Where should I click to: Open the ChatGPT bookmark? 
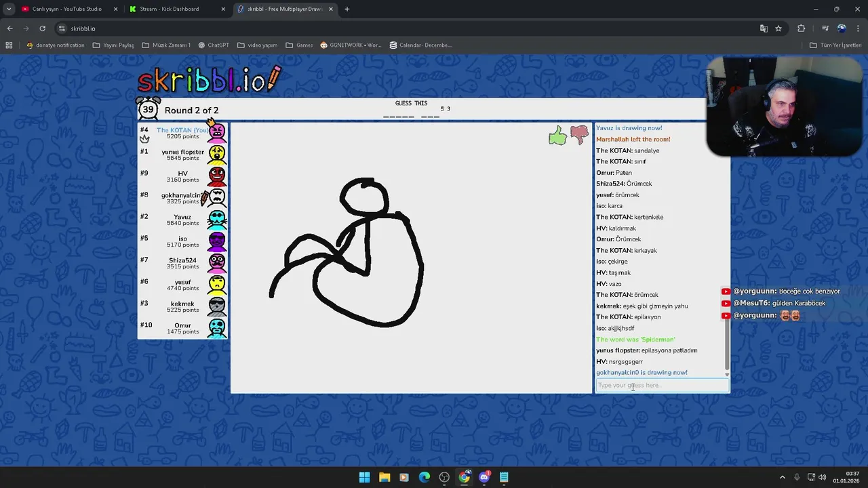pos(214,45)
